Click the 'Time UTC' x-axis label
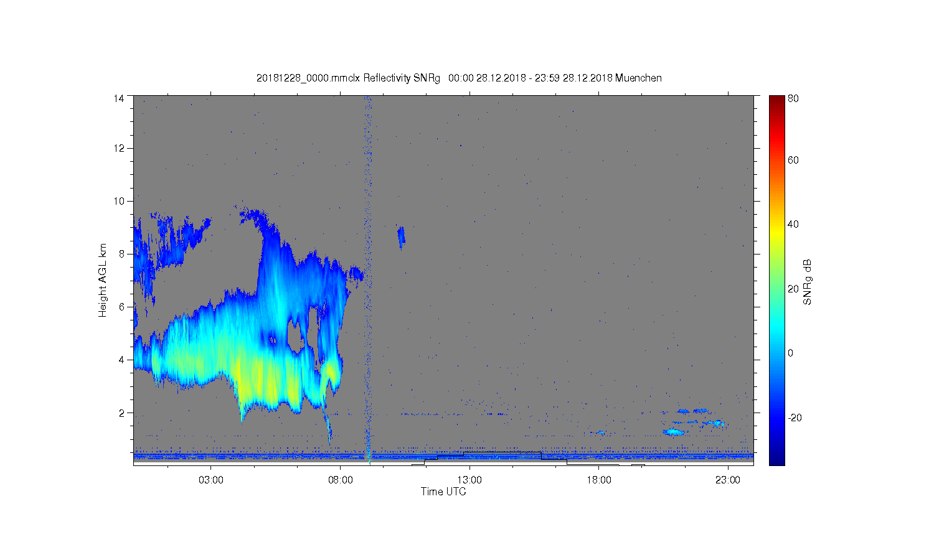Screen dimensions: 934x560 tap(443, 492)
